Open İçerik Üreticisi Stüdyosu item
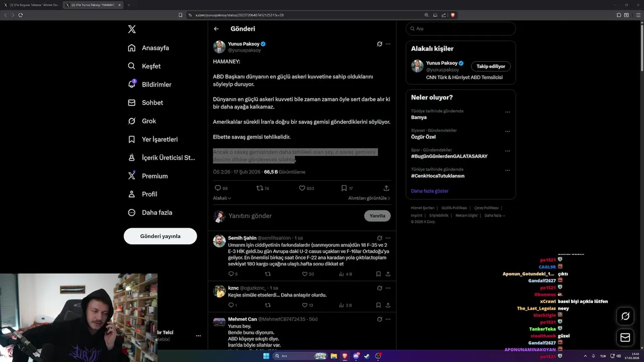The width and height of the screenshot is (644, 362). (162, 157)
